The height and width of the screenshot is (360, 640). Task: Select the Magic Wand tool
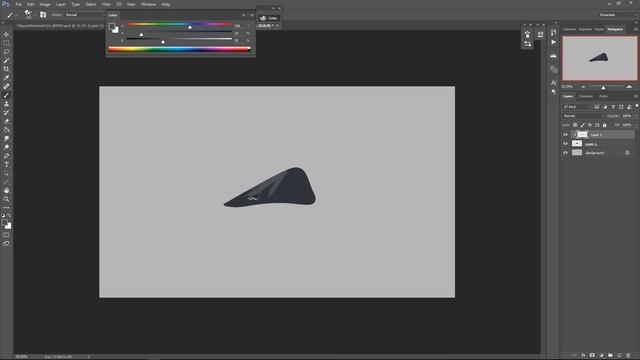tap(6, 60)
